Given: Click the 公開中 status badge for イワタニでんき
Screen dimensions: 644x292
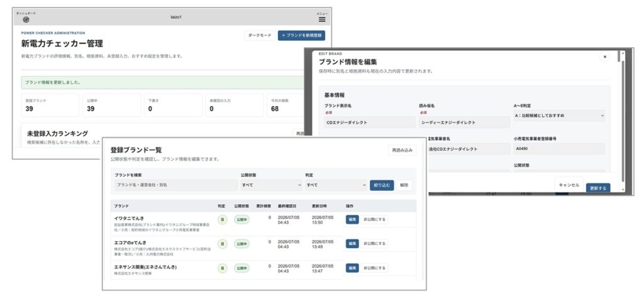Looking at the screenshot, I should point(241,219).
